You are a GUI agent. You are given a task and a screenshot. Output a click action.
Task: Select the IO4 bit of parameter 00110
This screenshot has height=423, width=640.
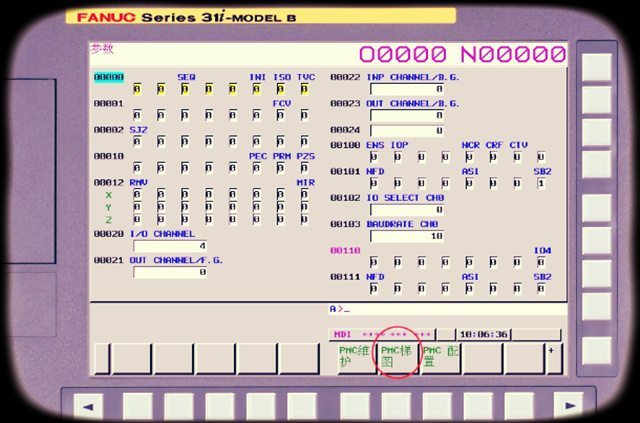pyautogui.click(x=541, y=263)
